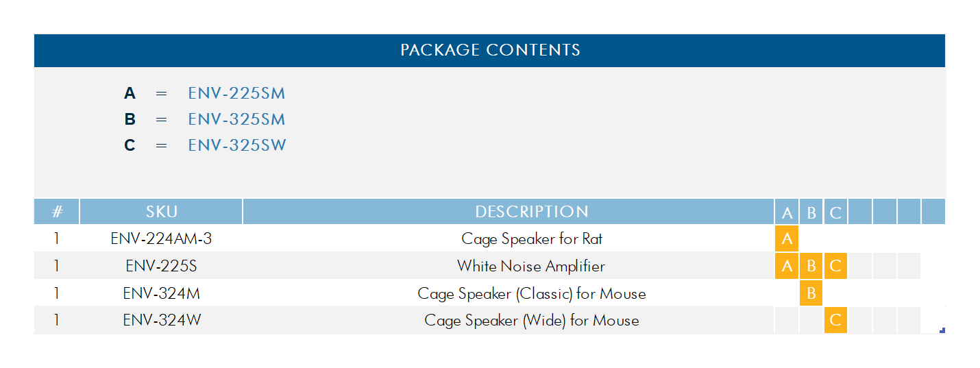980x368 pixels.
Task: Open the ENV-325SM package link
Action: pos(236,119)
